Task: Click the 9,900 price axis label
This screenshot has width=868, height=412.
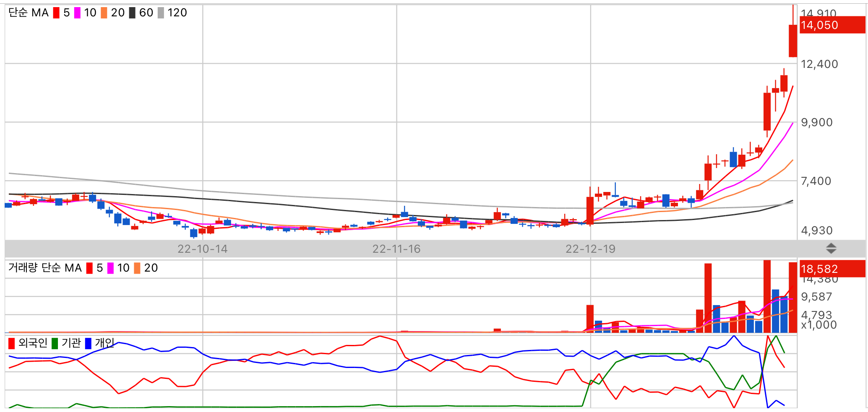Action: point(817,122)
